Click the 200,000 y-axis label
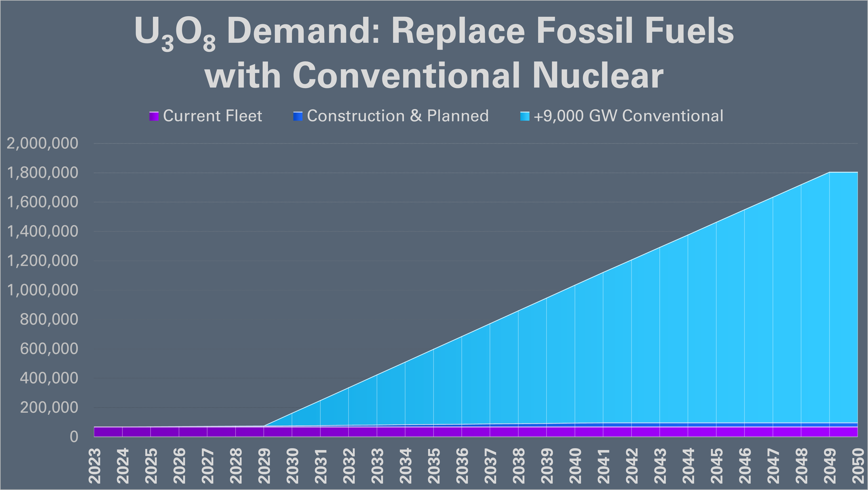 [x=49, y=407]
